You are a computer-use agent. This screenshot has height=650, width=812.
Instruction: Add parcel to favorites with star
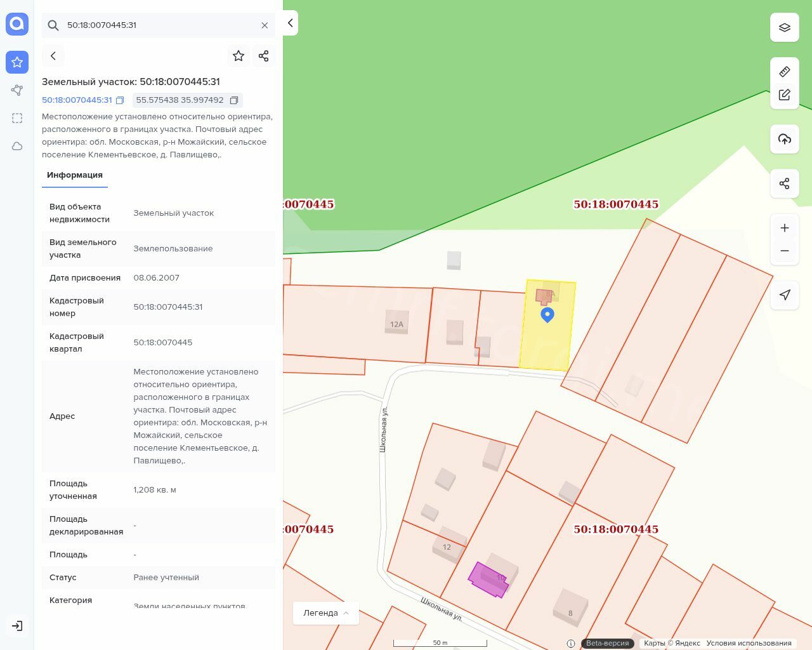[x=239, y=56]
